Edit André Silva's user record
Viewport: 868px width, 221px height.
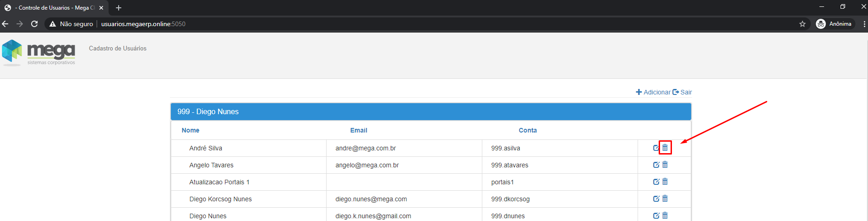(656, 148)
